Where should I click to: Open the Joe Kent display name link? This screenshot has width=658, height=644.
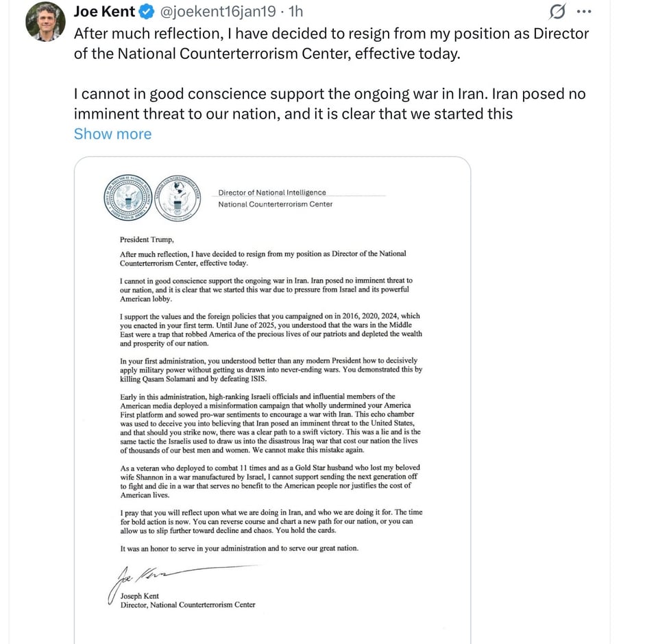[104, 12]
